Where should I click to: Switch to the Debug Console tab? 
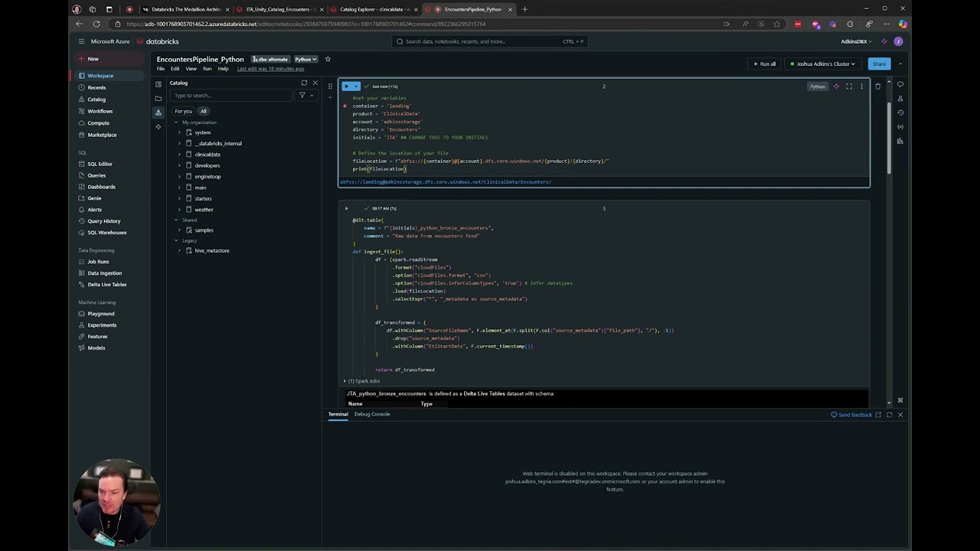[372, 414]
